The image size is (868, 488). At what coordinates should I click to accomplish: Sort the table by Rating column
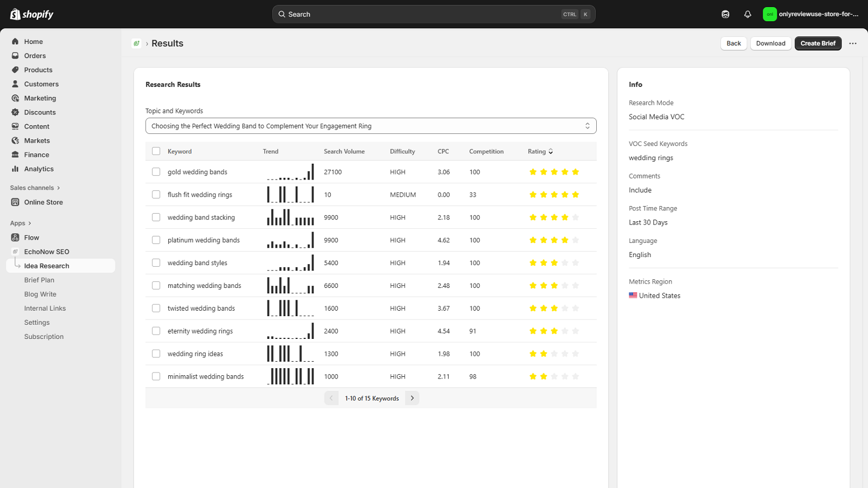(x=540, y=151)
